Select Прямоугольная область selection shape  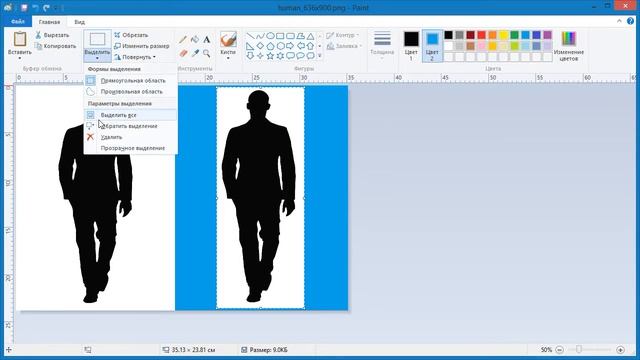[x=131, y=81]
